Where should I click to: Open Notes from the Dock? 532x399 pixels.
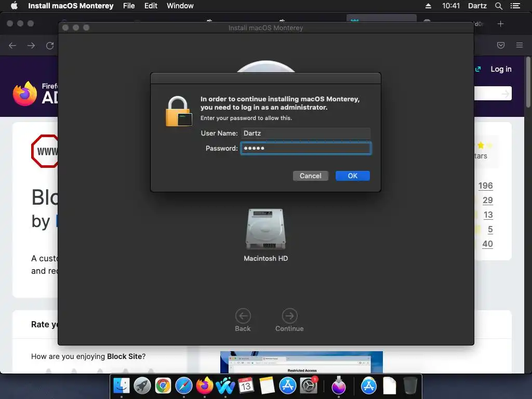[267, 386]
